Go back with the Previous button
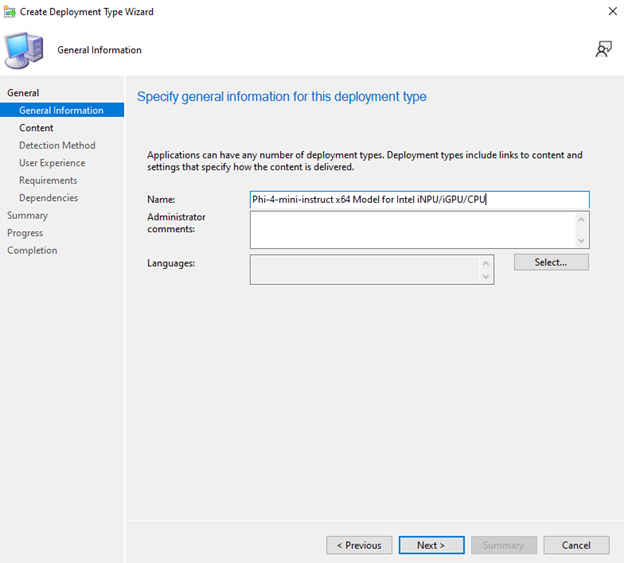 [x=359, y=545]
